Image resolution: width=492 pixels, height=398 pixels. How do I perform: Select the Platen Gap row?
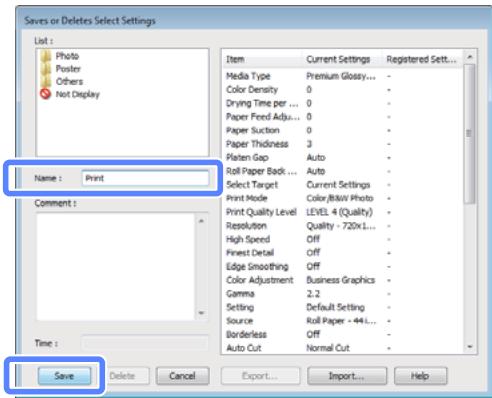click(x=343, y=158)
